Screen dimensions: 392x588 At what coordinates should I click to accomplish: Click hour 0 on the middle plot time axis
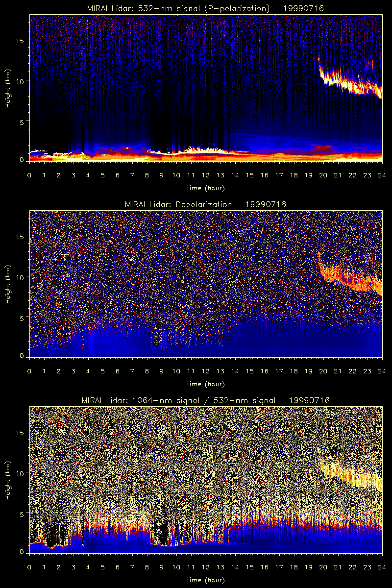29,371
